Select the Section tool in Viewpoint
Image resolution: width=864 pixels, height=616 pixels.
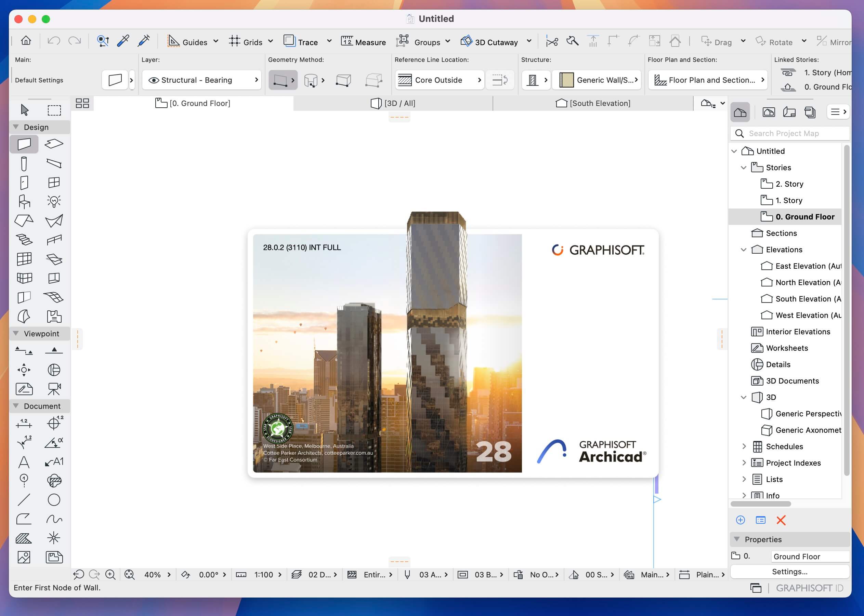24,350
